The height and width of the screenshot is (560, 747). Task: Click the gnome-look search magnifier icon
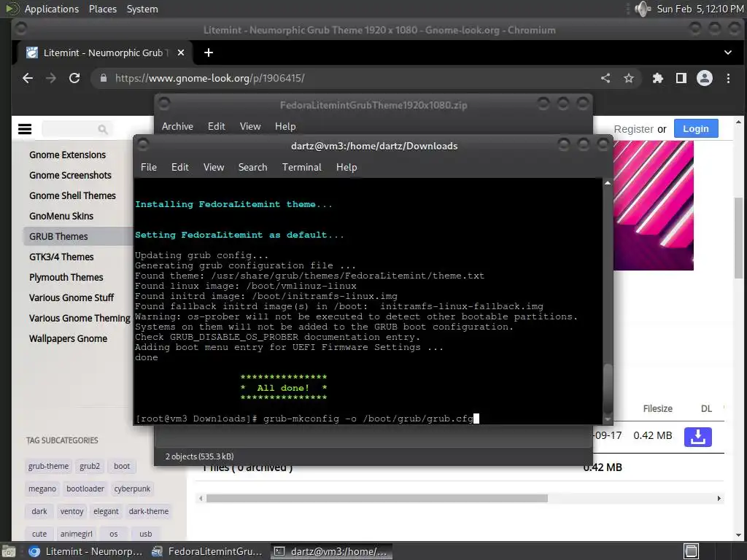pyautogui.click(x=102, y=129)
